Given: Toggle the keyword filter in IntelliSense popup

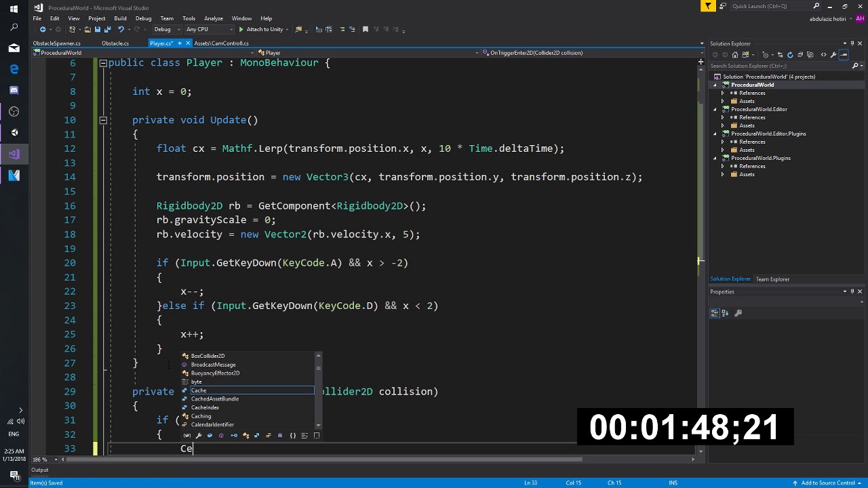Looking at the screenshot, I should tap(304, 435).
